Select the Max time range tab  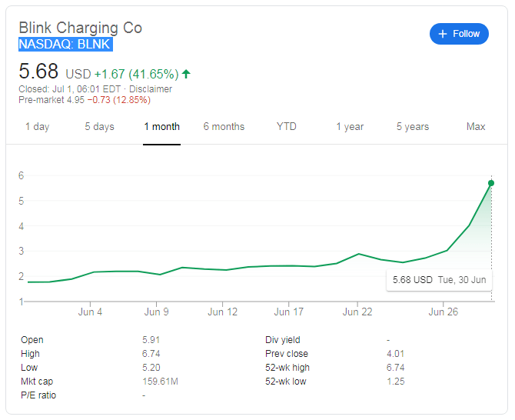click(x=476, y=126)
